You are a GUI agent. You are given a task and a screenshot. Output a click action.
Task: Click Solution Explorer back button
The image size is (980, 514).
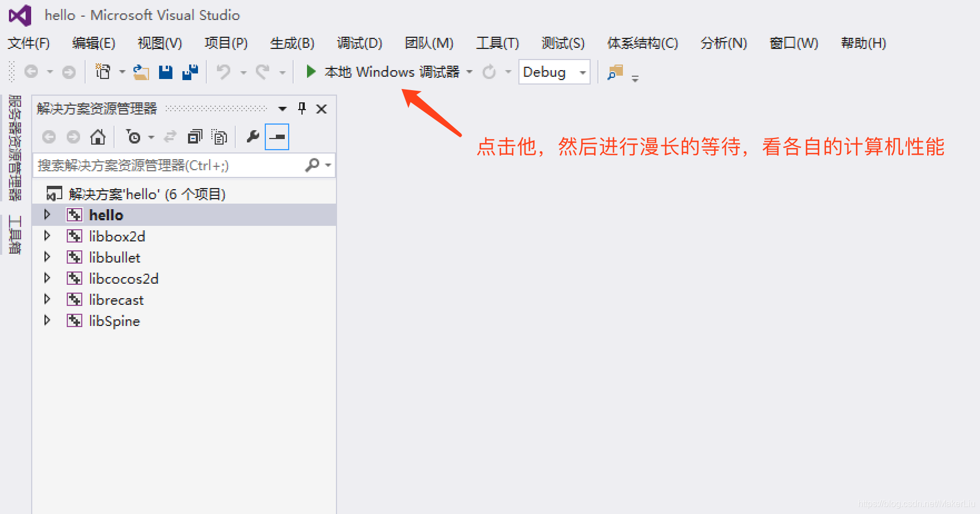[49, 137]
